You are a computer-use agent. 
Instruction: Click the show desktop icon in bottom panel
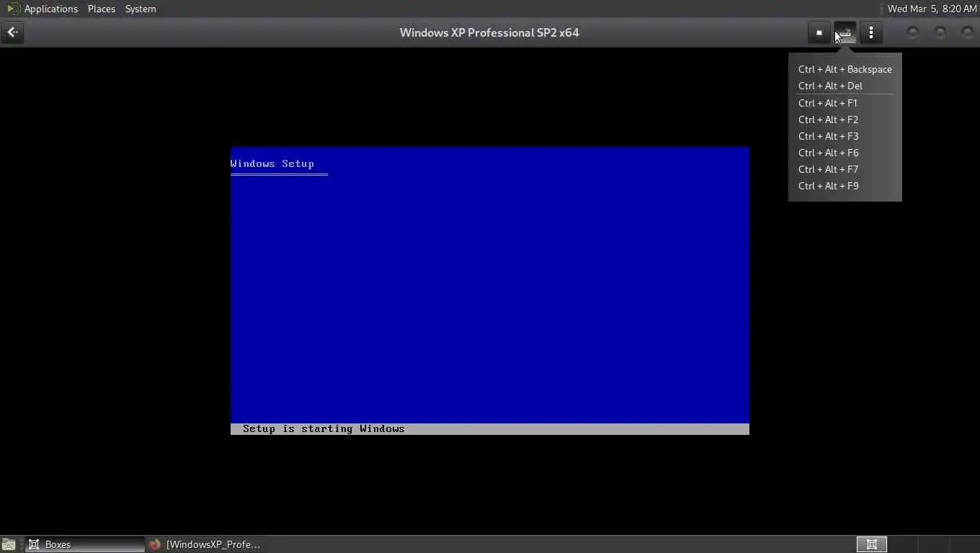[x=9, y=544]
